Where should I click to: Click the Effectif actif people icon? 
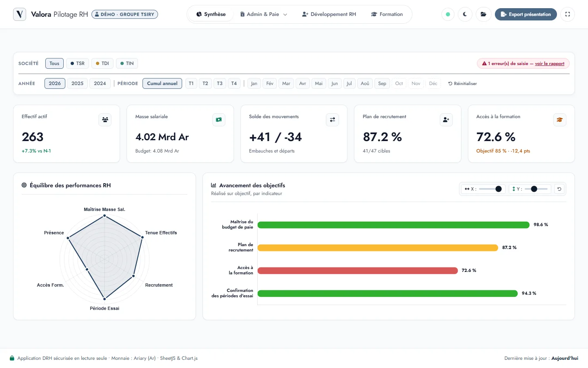coord(105,120)
